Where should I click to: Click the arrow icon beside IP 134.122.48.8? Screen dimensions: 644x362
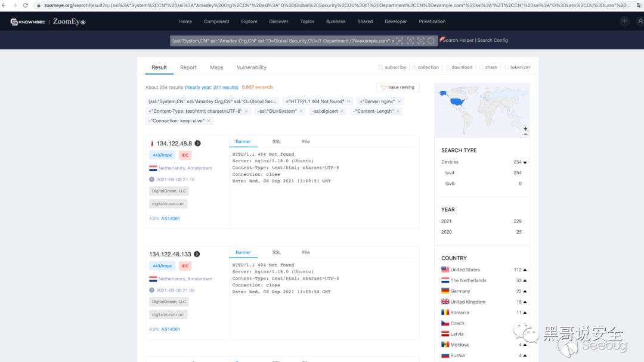point(197,143)
